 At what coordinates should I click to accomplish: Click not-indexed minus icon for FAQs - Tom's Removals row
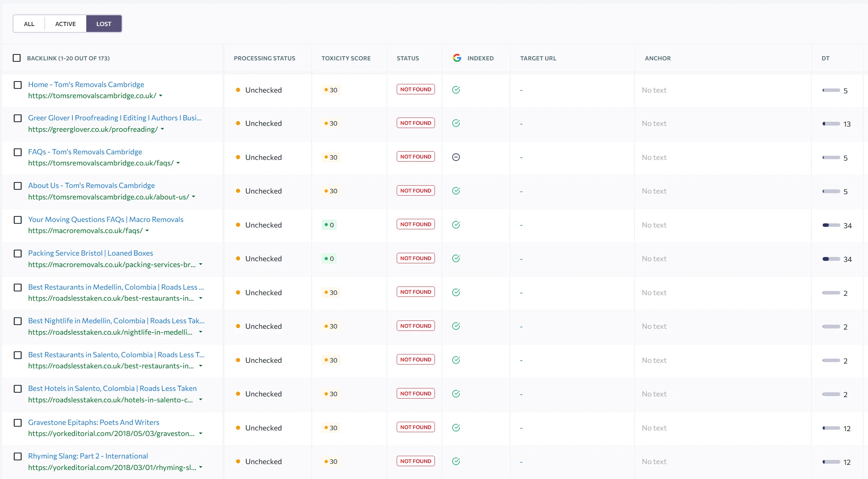(456, 157)
